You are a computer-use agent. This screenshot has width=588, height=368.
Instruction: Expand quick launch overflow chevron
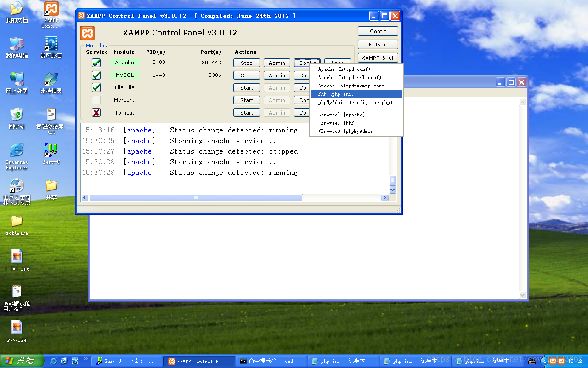(85, 359)
